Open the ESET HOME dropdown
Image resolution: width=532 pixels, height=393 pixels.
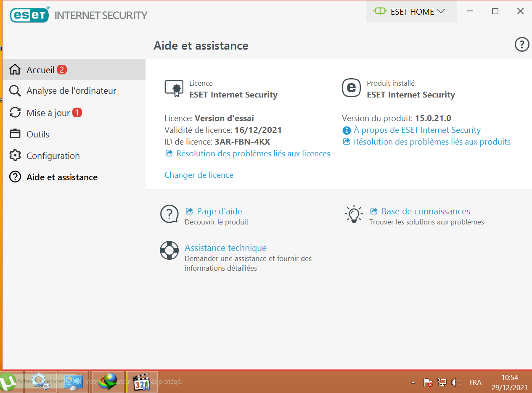coord(411,12)
